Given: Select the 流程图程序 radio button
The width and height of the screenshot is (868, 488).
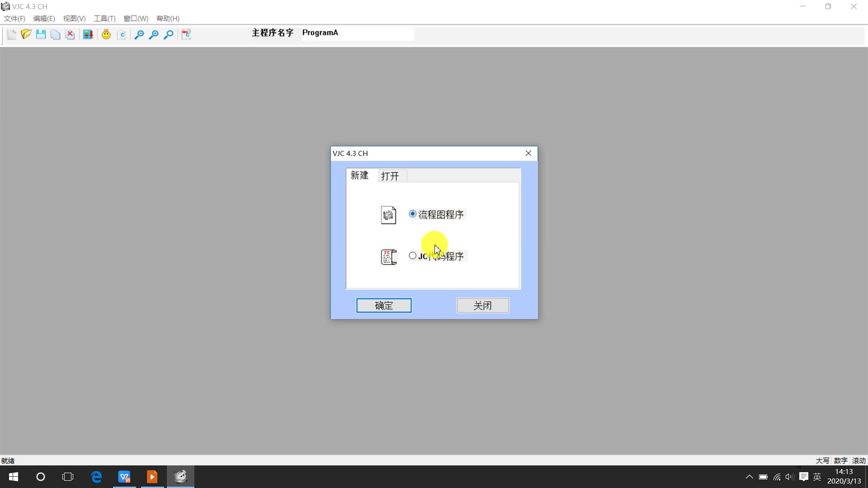Looking at the screenshot, I should tap(412, 214).
